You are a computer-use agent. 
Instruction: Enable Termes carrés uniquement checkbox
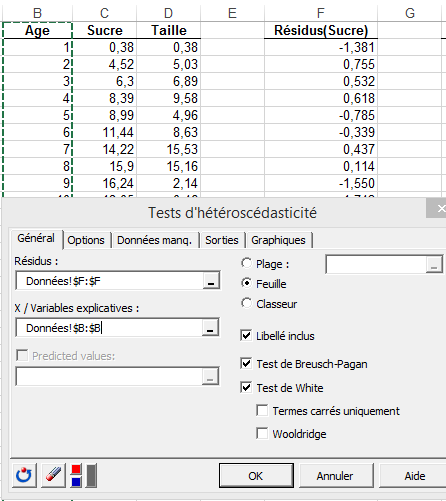pyautogui.click(x=262, y=410)
